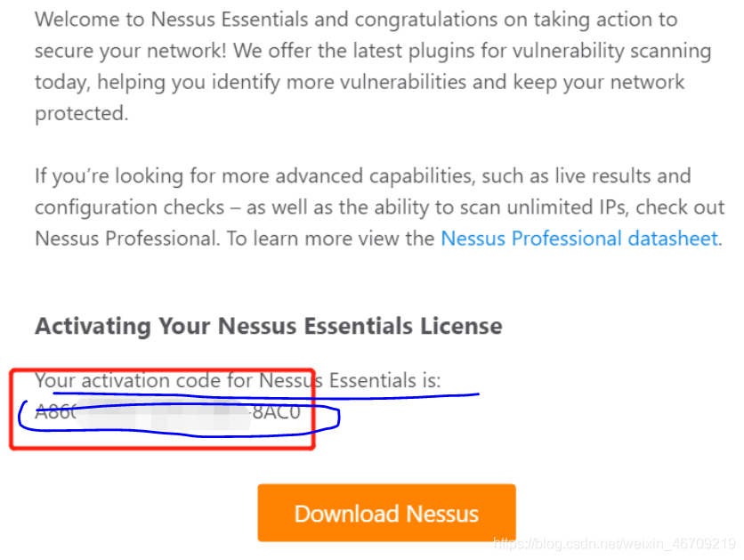This screenshot has height=560, width=744.
Task: Click the 'Activating Your Nessus Essentials License' heading
Action: point(269,326)
